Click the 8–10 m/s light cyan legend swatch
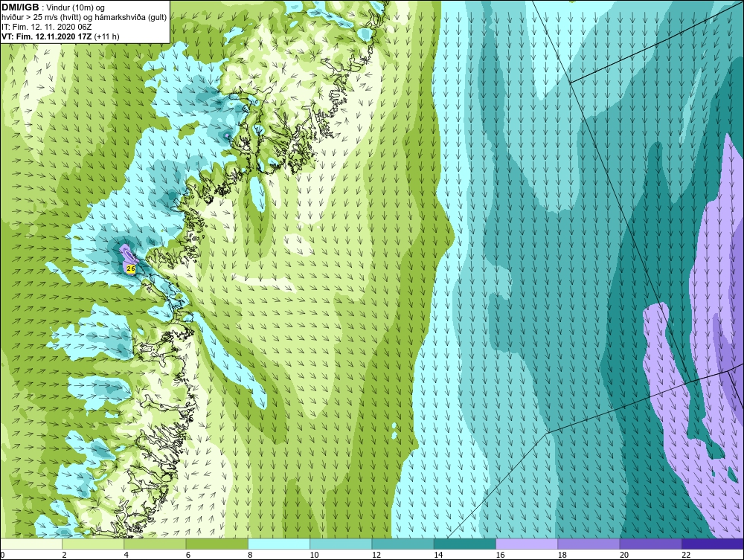 279,544
